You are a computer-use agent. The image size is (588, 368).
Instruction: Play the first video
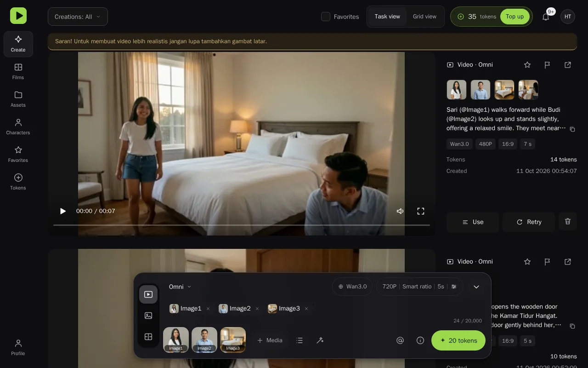tap(63, 211)
